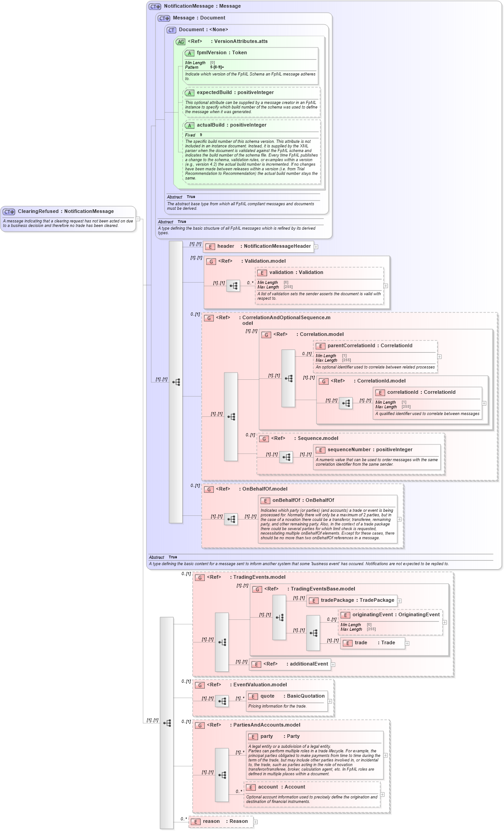Screen dimensions: 504x831
Task: Click the E icon of trade : Trade
Action: click(x=348, y=643)
